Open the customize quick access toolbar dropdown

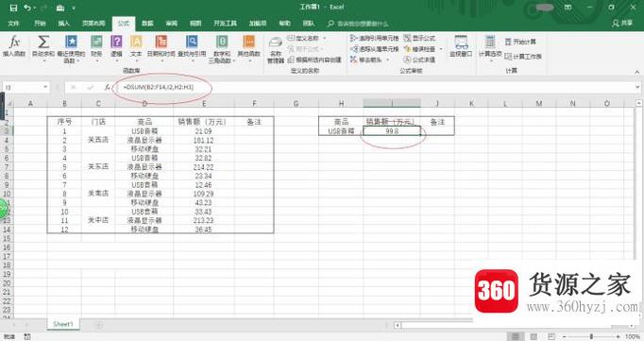(x=74, y=8)
